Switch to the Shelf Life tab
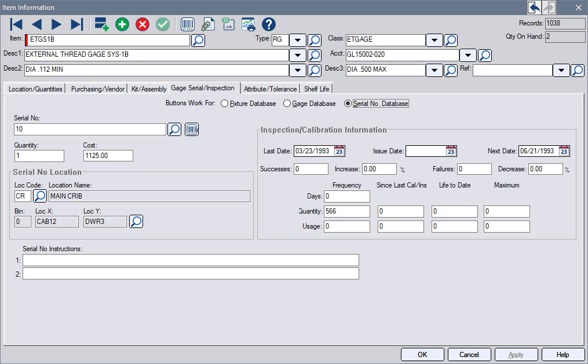 tap(316, 88)
